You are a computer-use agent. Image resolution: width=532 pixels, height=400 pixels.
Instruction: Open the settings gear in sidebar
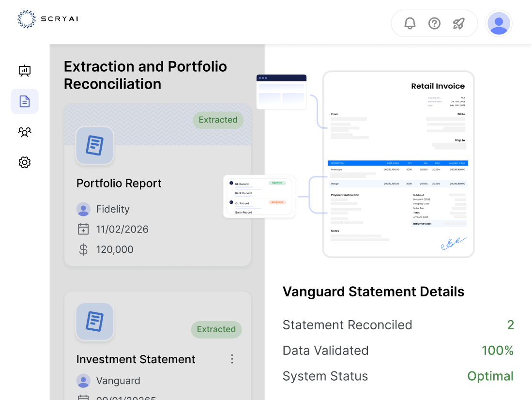(x=24, y=162)
